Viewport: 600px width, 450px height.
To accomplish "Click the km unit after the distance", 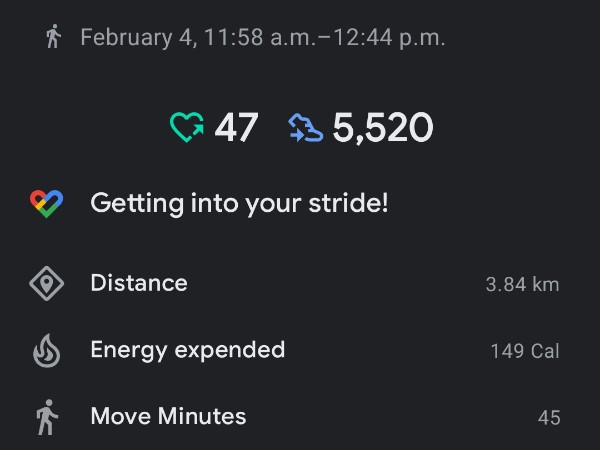I will coord(546,285).
